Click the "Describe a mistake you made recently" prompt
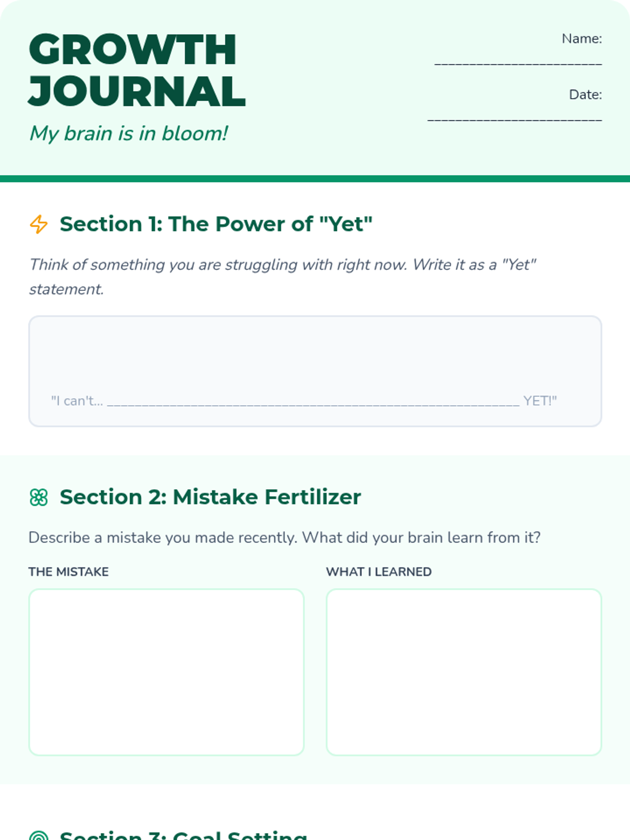This screenshot has height=840, width=630. tap(284, 538)
